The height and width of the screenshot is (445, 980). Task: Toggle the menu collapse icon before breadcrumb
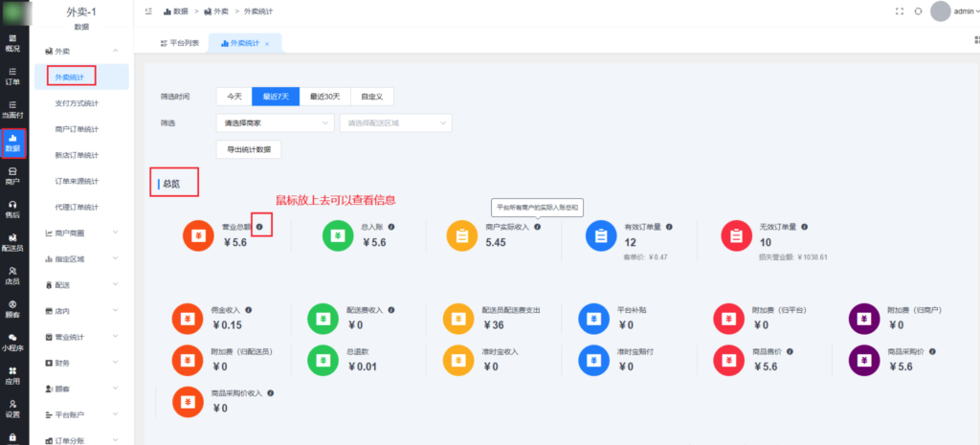pyautogui.click(x=148, y=11)
